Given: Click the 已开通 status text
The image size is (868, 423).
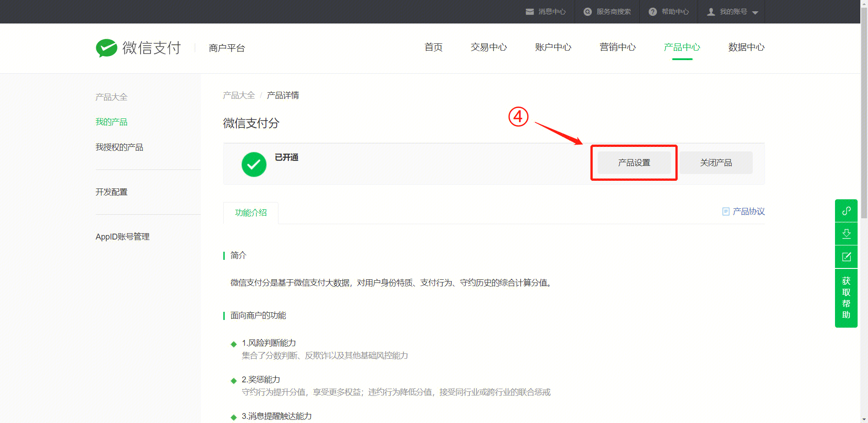Looking at the screenshot, I should pyautogui.click(x=287, y=157).
